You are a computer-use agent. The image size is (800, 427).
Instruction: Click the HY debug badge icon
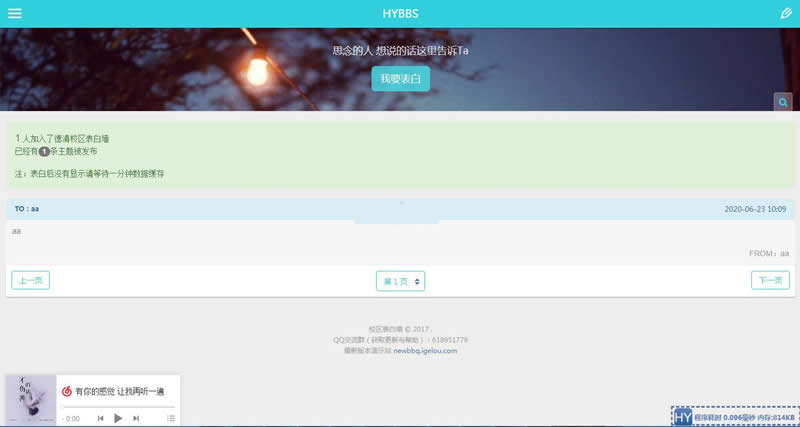683,416
